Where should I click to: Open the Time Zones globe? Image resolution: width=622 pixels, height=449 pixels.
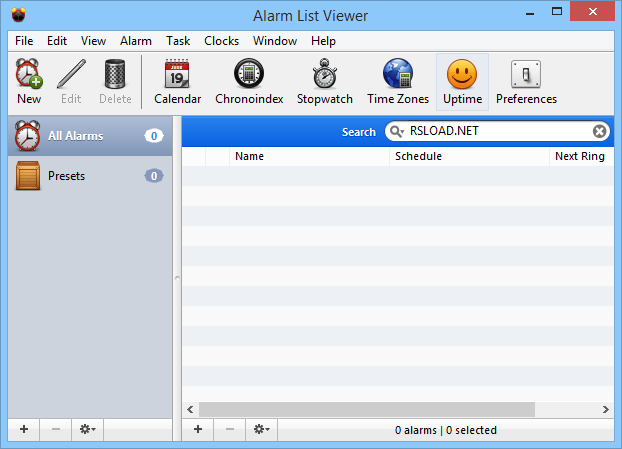pyautogui.click(x=398, y=81)
